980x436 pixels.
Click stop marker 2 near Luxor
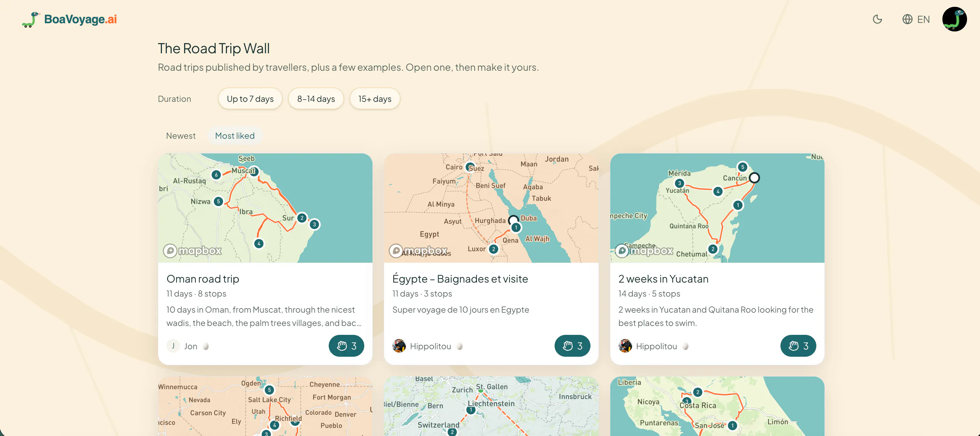(x=493, y=249)
